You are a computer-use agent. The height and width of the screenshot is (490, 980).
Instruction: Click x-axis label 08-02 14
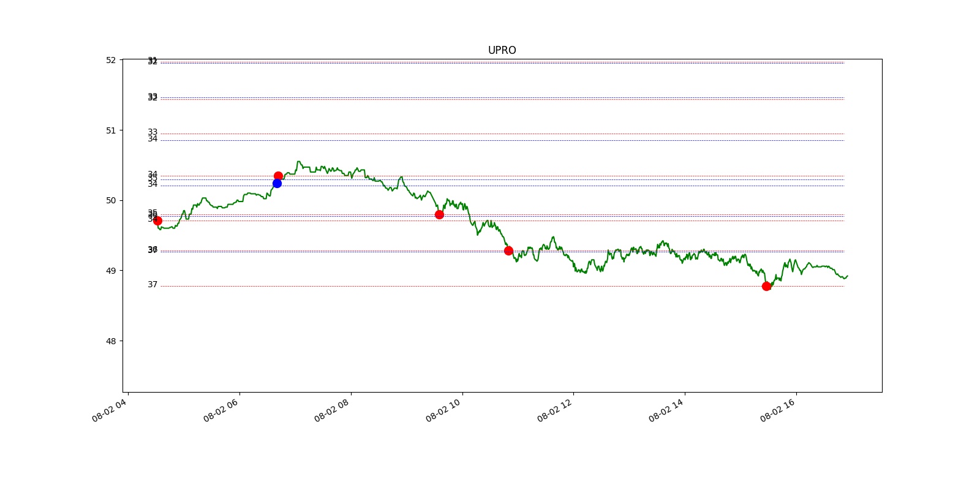(667, 410)
